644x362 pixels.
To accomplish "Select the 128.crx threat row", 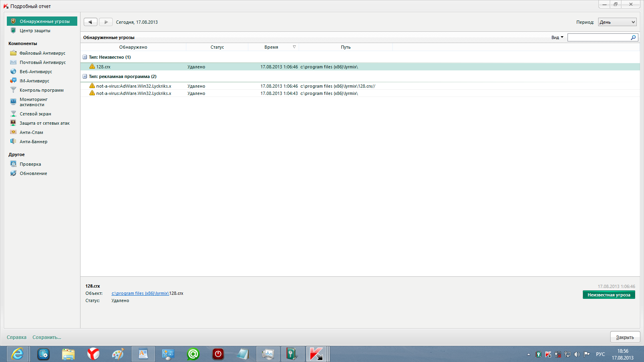I will coord(360,67).
